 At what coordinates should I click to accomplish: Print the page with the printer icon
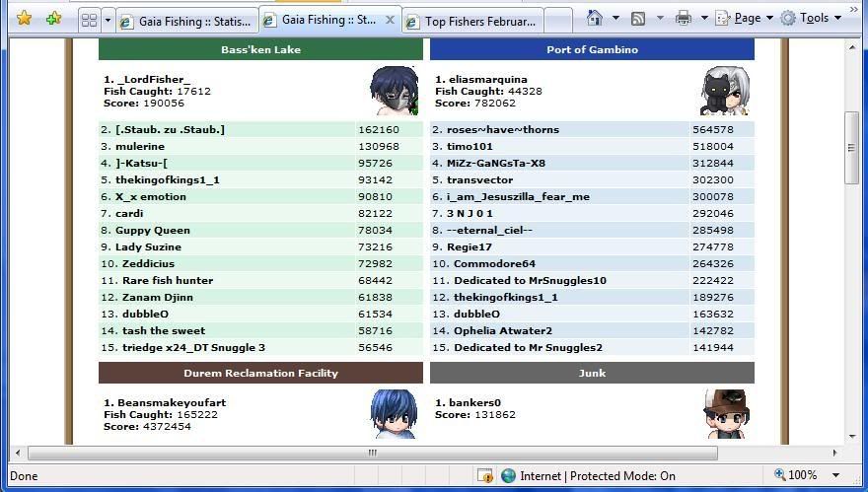(x=684, y=19)
